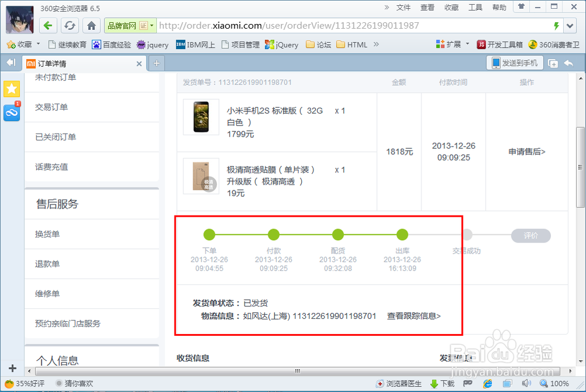Open the favorites star sidebar icon

(12, 89)
